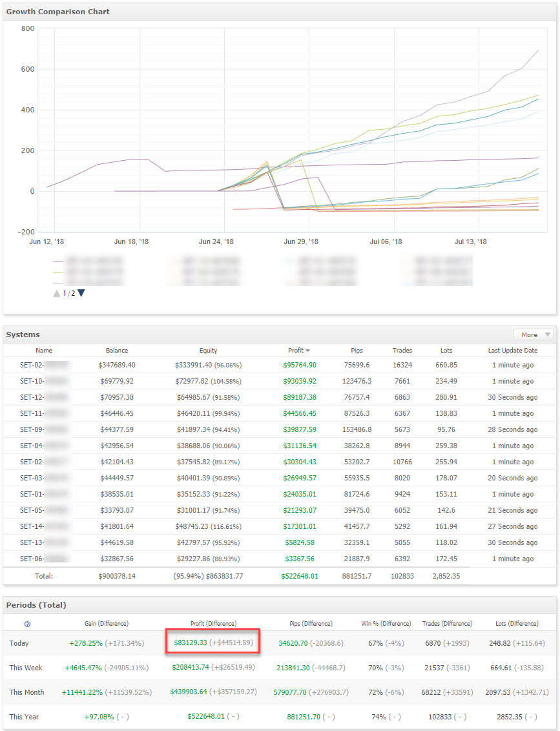Sort systems by Balance column header

click(116, 350)
